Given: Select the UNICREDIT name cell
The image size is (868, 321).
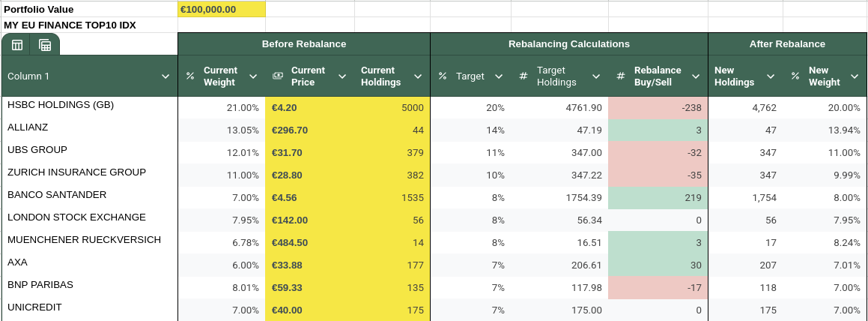Looking at the screenshot, I should point(90,310).
